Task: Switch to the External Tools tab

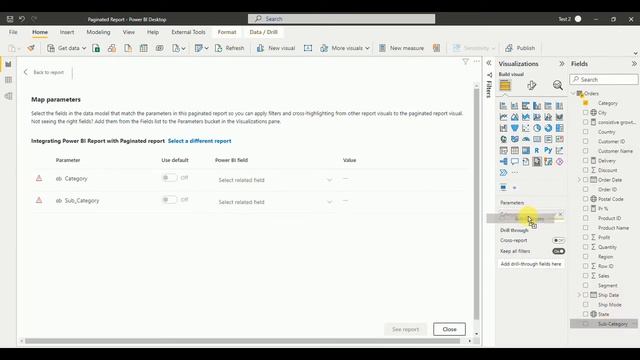Action: (188, 32)
